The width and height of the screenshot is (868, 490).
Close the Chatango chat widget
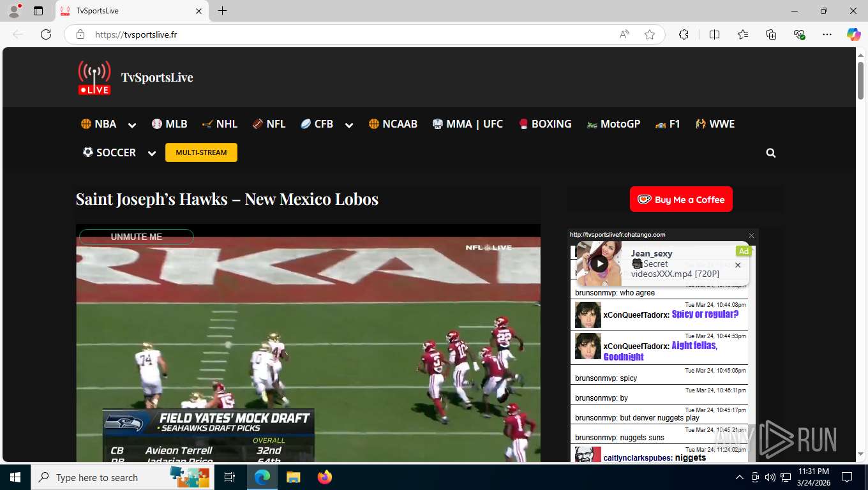[x=751, y=235]
